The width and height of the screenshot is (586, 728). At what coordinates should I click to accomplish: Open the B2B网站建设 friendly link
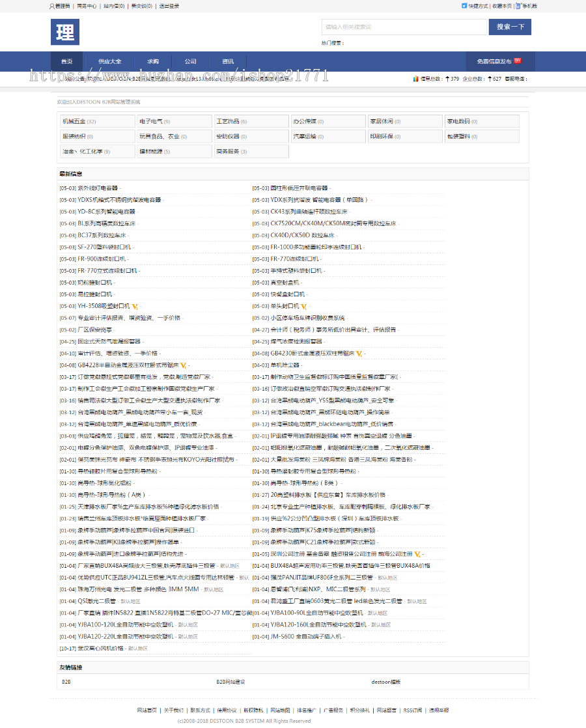[x=230, y=682]
